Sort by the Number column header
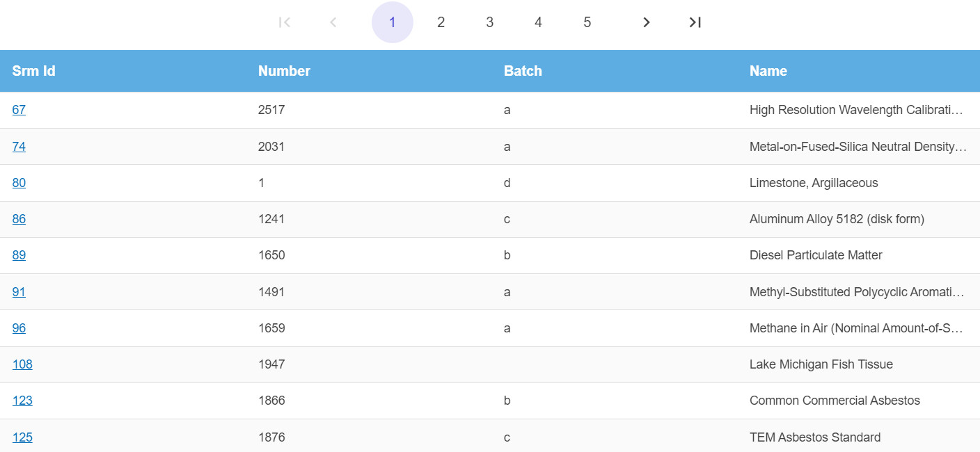Screen dimensions: 980x452 click(x=284, y=71)
